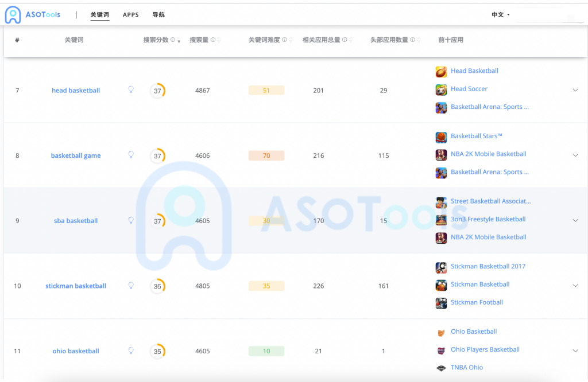Click search volume 4867 for head basketball

point(203,90)
